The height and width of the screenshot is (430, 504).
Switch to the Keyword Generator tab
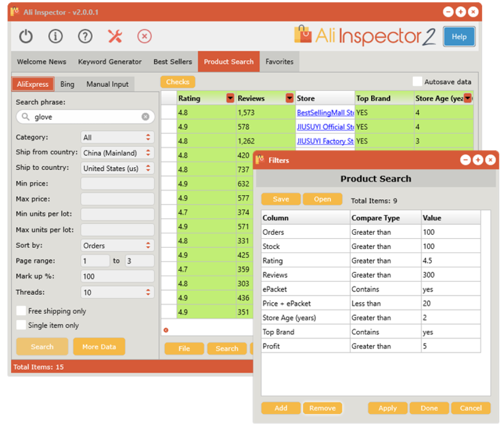[110, 61]
